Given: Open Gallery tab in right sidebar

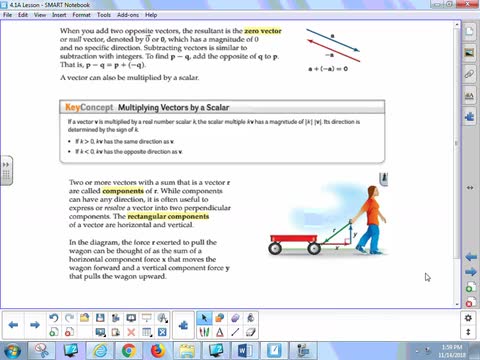Looking at the screenshot, I should pos(470,53).
